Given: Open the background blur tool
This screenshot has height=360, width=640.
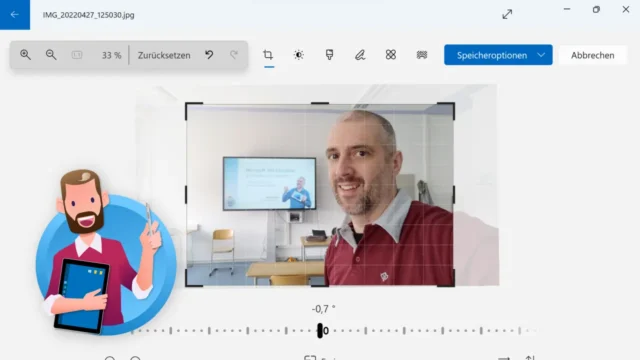Looking at the screenshot, I should [x=422, y=55].
